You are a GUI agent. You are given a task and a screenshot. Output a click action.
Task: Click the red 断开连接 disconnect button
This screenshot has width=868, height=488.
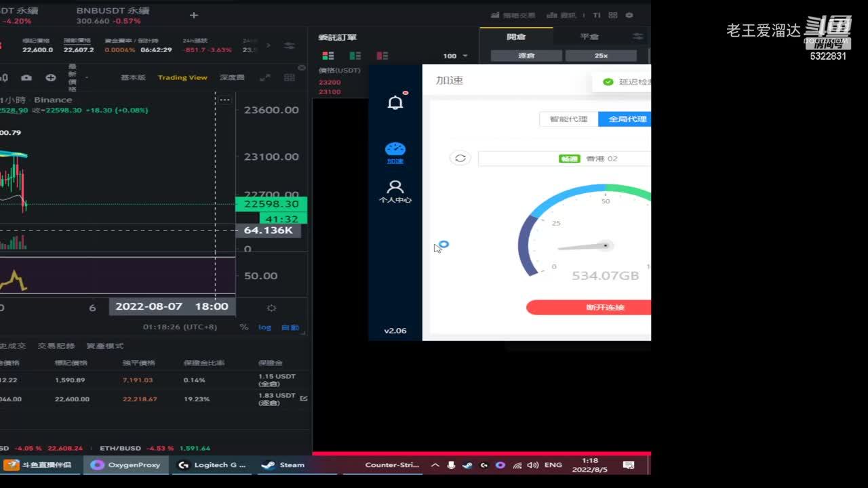coord(589,308)
